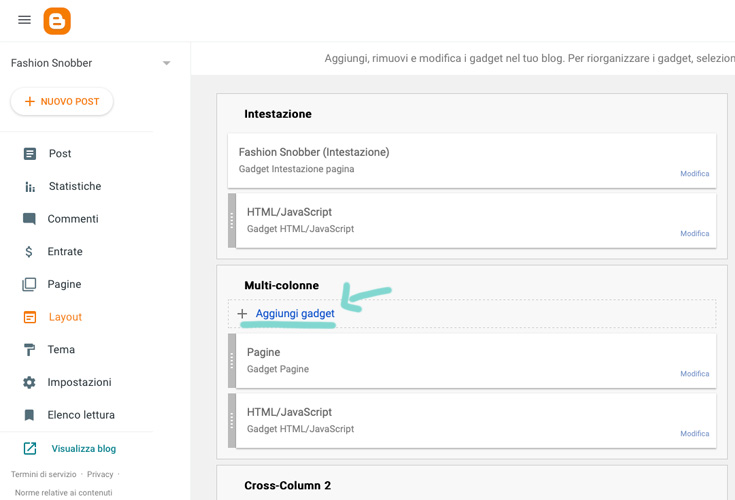Expand the Fashion Snobber blog selector arrow
The height and width of the screenshot is (500, 735).
click(x=166, y=63)
